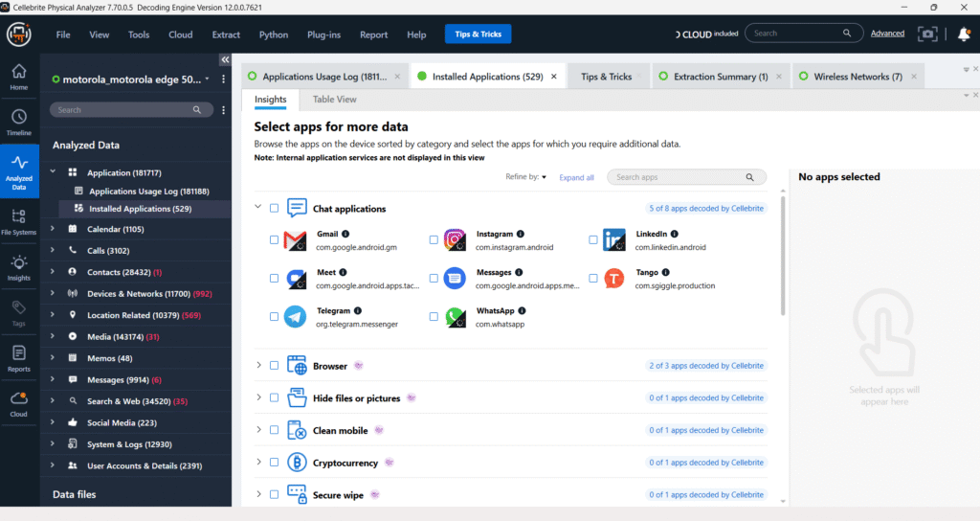Click the magnifier in Search apps box

(749, 177)
